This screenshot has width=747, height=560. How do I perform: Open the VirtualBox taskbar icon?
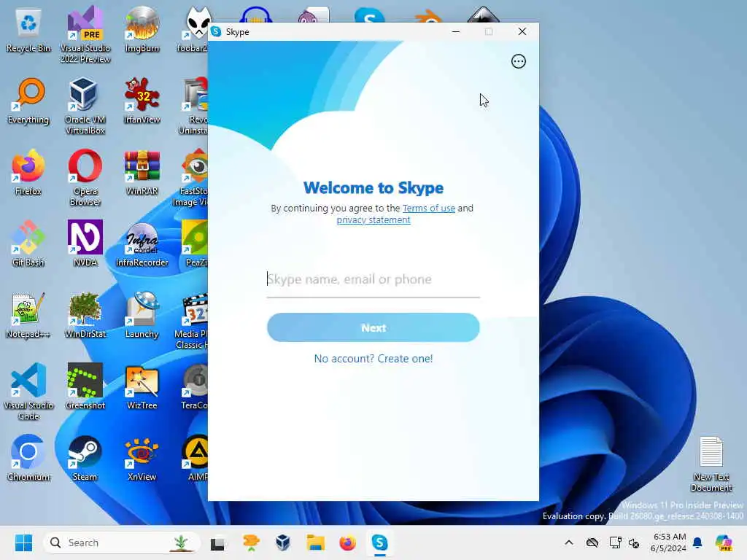coord(282,542)
